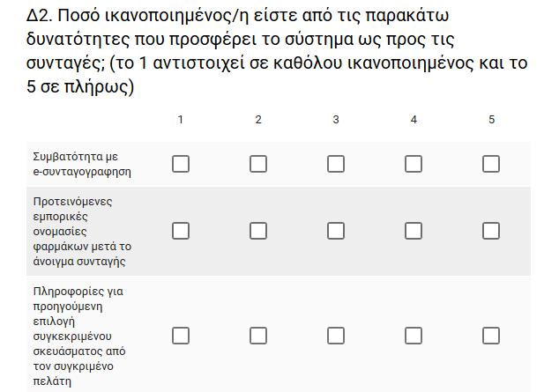Viewport: 559px width, 392px height.
Task: Tick 1 for Πληροφορίες για προηγούμενη επιλογή row
Action: click(181, 336)
